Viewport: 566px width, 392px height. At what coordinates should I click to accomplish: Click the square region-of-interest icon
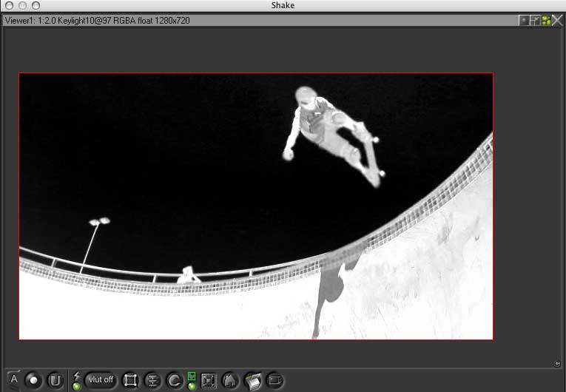pyautogui.click(x=130, y=380)
